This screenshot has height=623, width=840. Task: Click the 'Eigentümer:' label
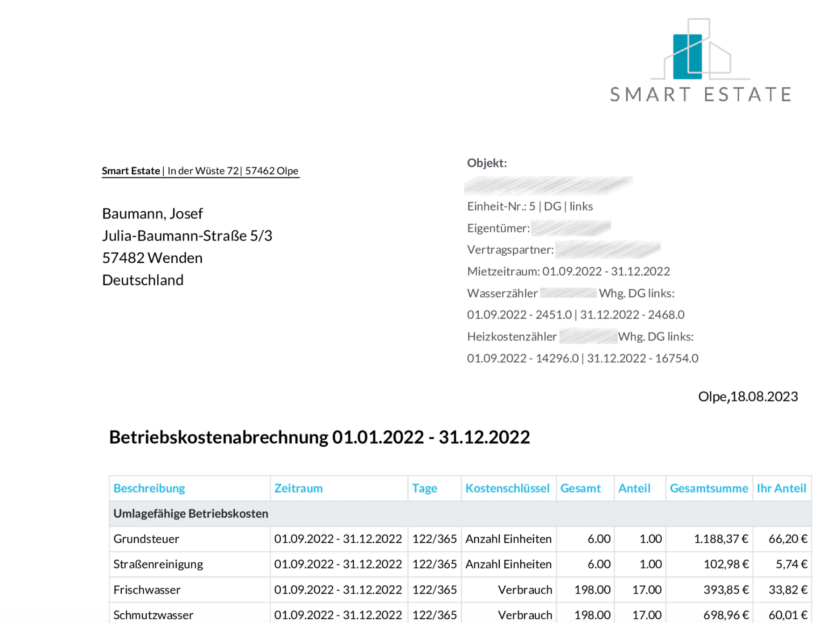click(498, 228)
